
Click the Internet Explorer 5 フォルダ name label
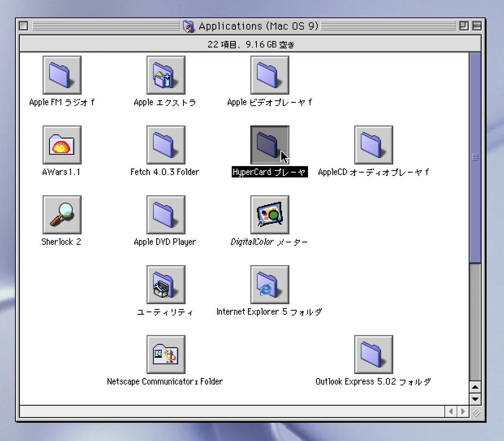click(269, 312)
